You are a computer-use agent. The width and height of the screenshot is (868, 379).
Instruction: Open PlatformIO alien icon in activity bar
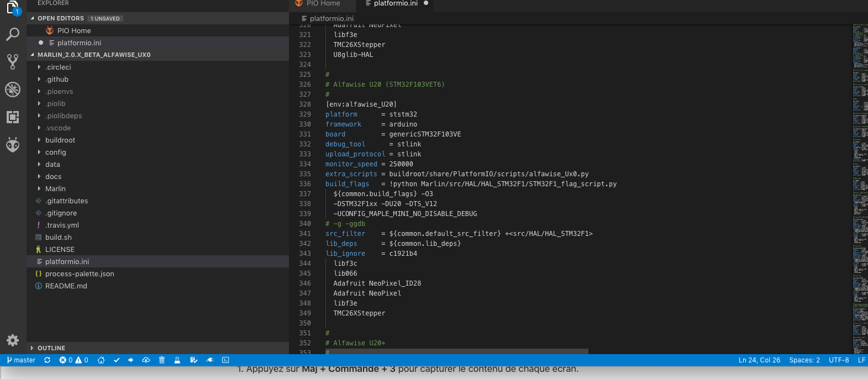[13, 145]
